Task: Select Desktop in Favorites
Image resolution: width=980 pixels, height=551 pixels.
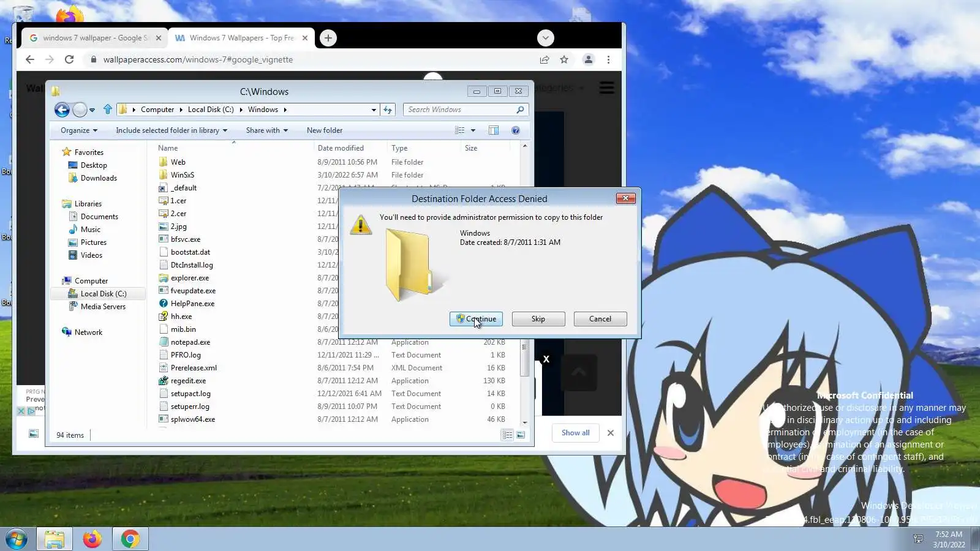Action: 94,165
